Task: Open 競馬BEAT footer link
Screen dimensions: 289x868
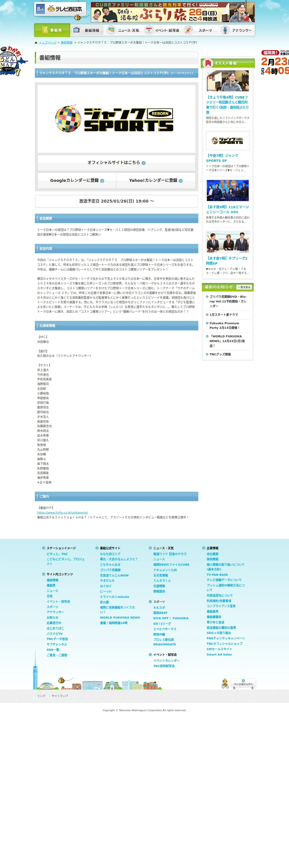Action: point(160,613)
